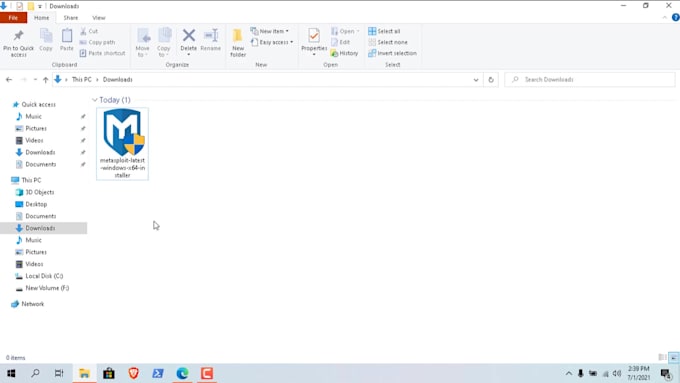Switch to details view layout icon
The image size is (680, 383).
click(662, 357)
